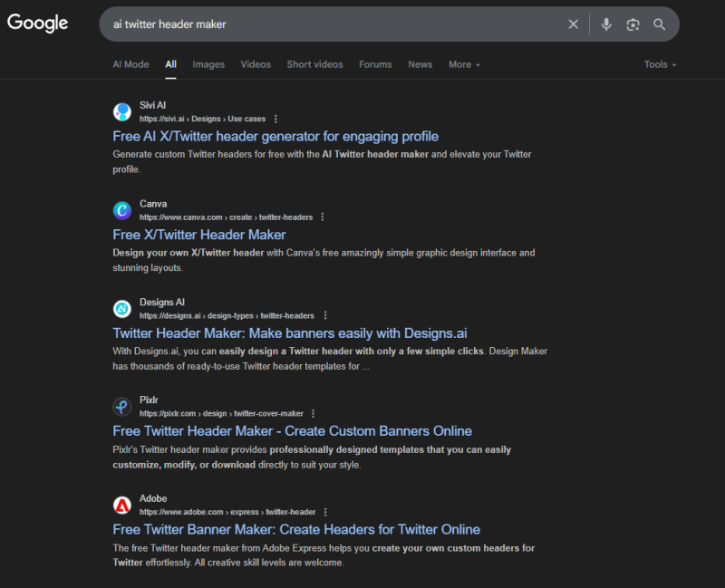Viewport: 725px width, 588px height.
Task: Open more options for Adobe result
Action: coord(325,512)
